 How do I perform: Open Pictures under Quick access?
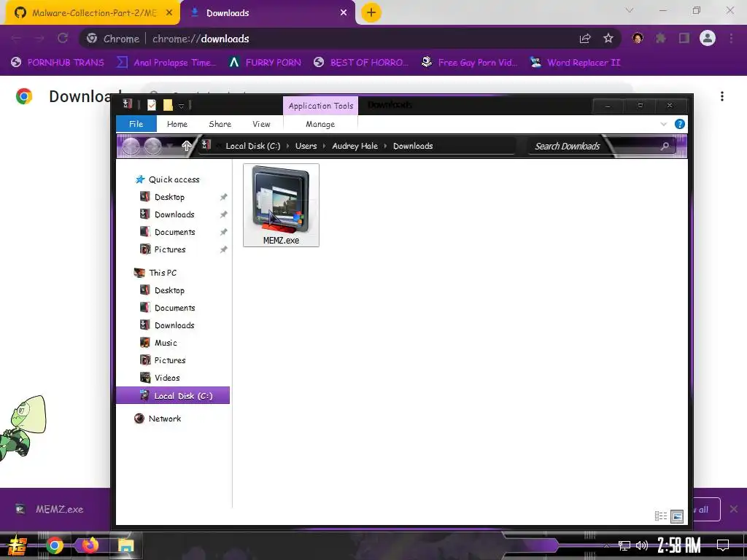(169, 249)
